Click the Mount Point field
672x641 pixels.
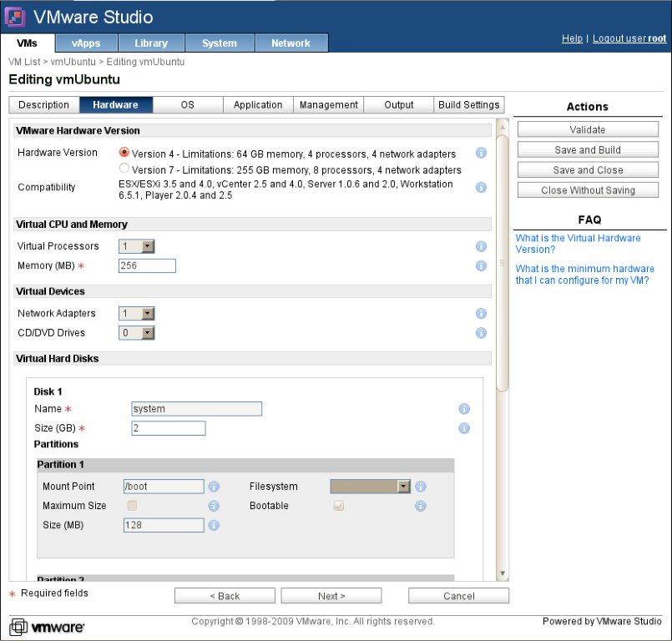click(x=164, y=487)
